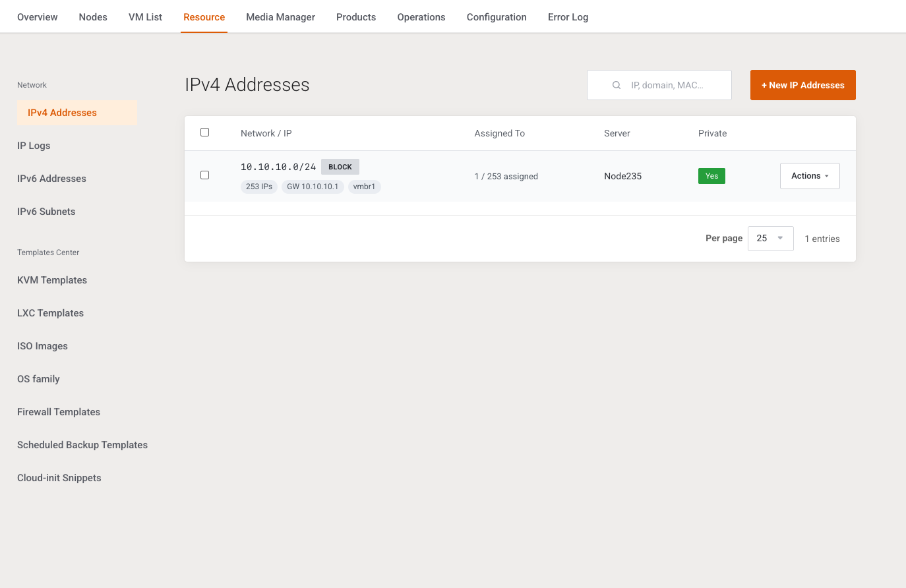Screen dimensions: 906x588
Task: Open Firewall Templates in the sidebar
Action: click(59, 412)
